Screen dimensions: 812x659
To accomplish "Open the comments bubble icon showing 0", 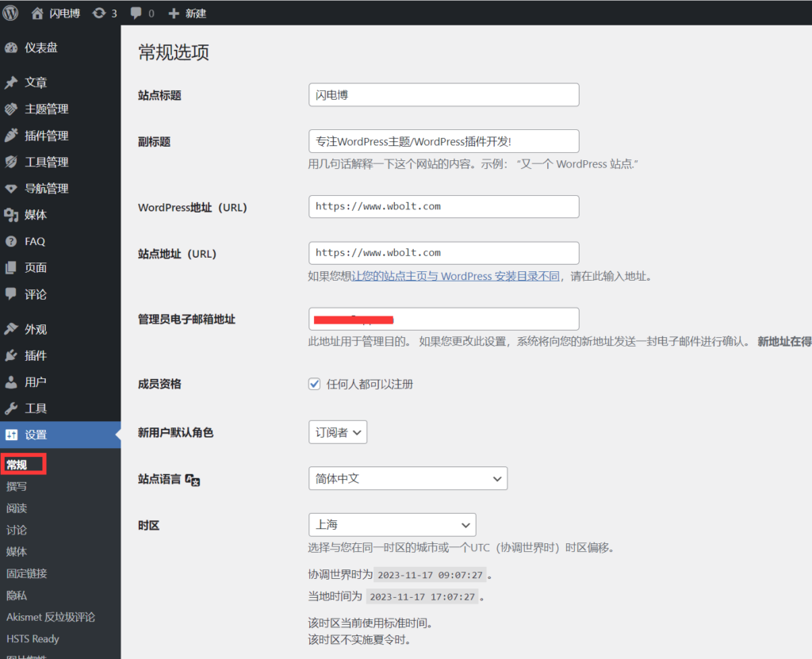I will 136,13.
